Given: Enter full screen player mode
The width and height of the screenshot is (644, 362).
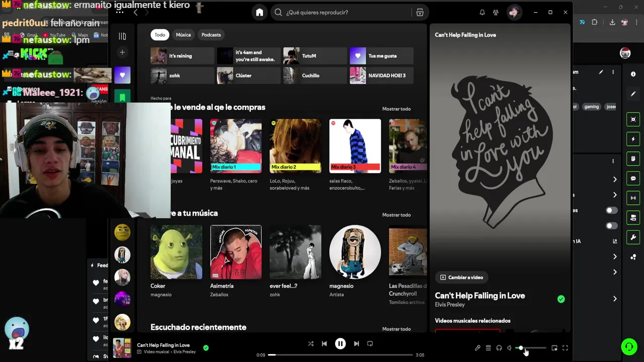Looking at the screenshot, I should pos(565,348).
